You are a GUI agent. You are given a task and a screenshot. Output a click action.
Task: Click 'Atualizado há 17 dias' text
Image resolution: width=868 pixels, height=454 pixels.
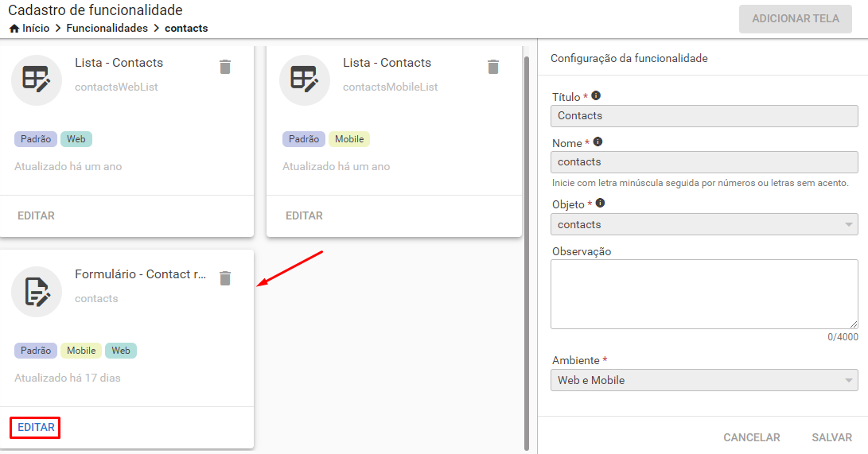(x=68, y=378)
